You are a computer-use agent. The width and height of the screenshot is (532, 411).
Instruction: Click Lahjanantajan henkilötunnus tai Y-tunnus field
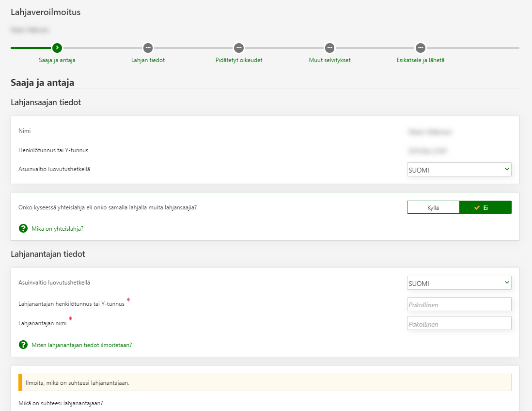pos(459,304)
